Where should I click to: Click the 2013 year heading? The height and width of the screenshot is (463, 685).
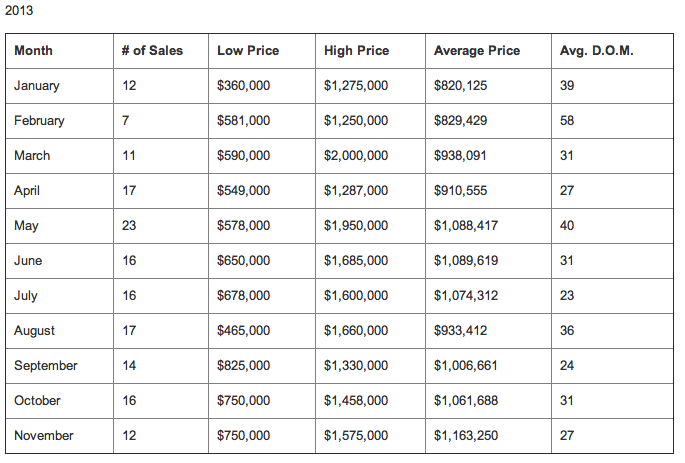click(x=18, y=11)
